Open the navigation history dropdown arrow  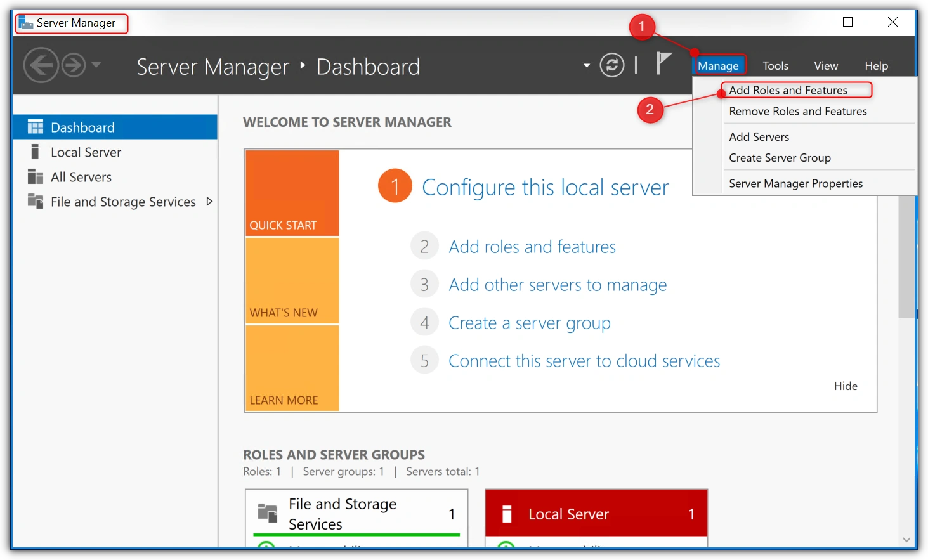(x=96, y=65)
